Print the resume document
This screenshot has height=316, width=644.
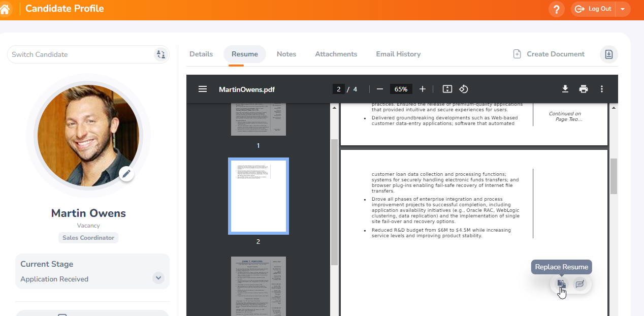[584, 89]
